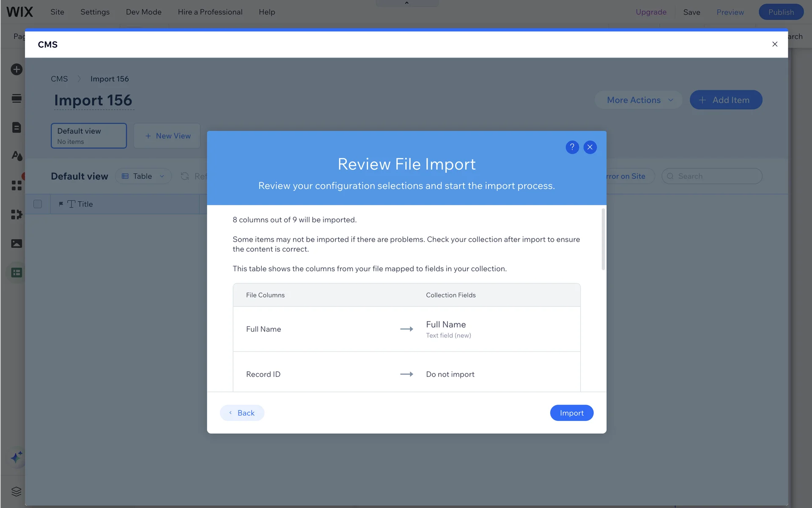Expand the Table layout dropdown

click(x=143, y=176)
